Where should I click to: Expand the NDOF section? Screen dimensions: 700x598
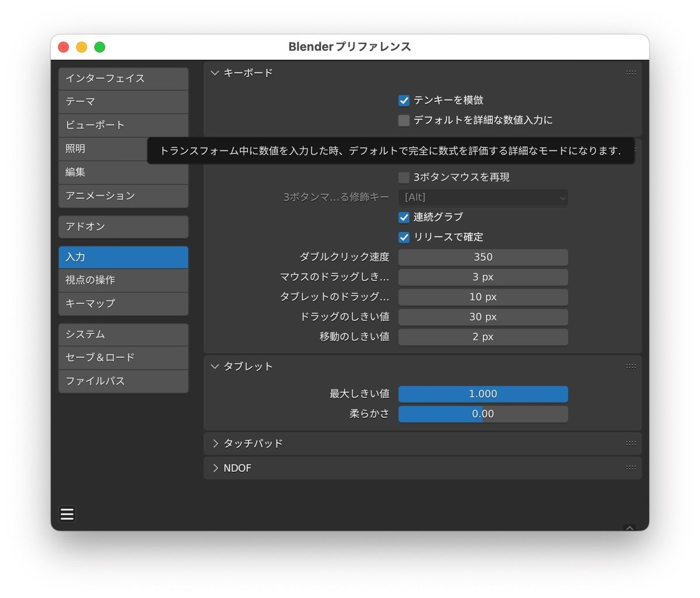pos(215,468)
